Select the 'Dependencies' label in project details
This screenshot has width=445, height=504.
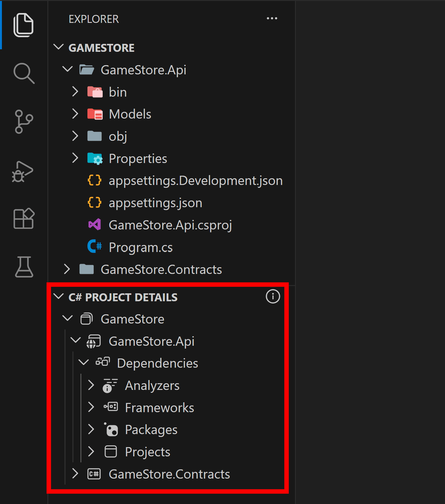coord(157,363)
